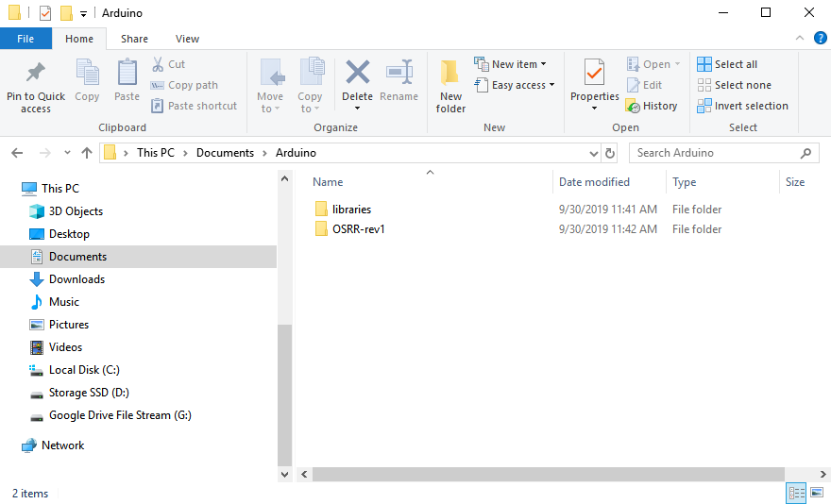Screen dimensions: 831x504
Task: Switch to details view in status bar
Action: click(x=797, y=493)
